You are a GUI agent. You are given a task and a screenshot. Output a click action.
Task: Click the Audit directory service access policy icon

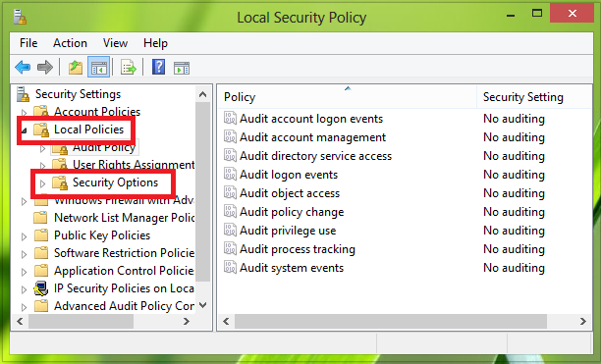230,155
